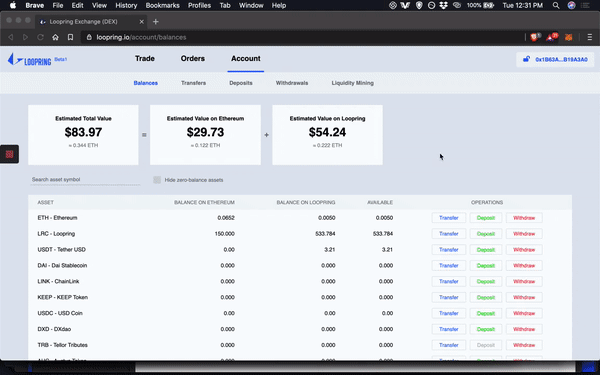600x375 pixels.
Task: Click the MetaMask fox extension icon
Action: point(568,37)
